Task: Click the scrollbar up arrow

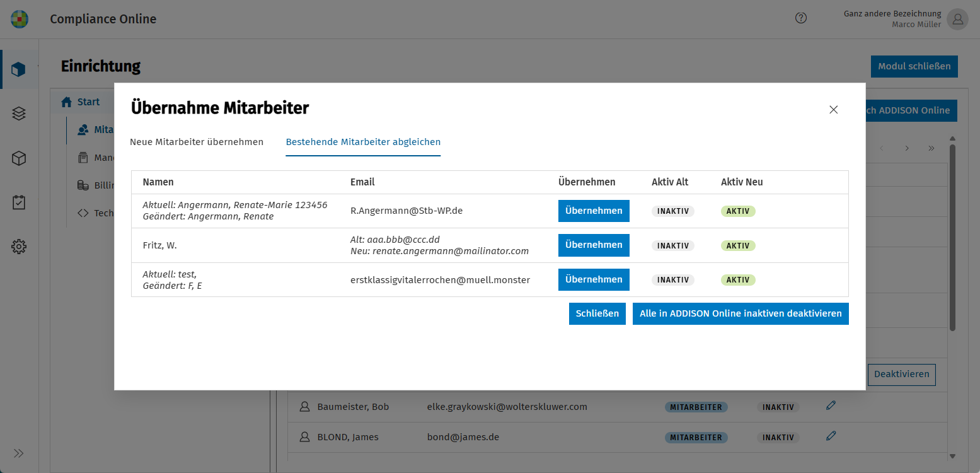Action: 952,138
